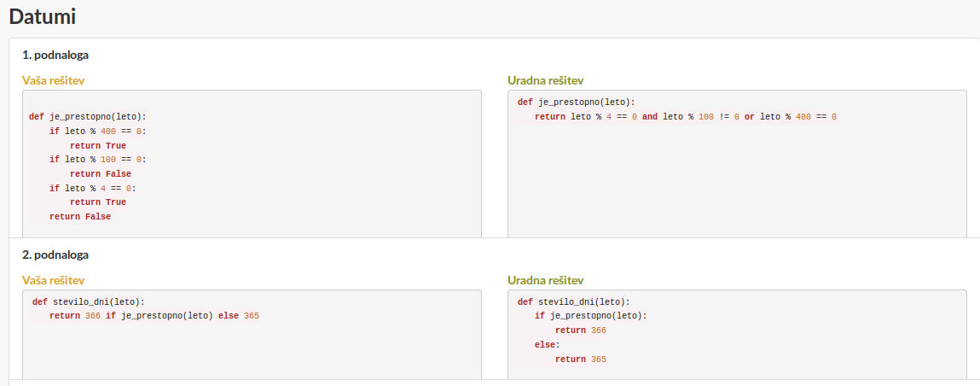The image size is (980, 386).
Task: Click Uradna rešitev label under 1. podnaloga
Action: click(x=545, y=80)
